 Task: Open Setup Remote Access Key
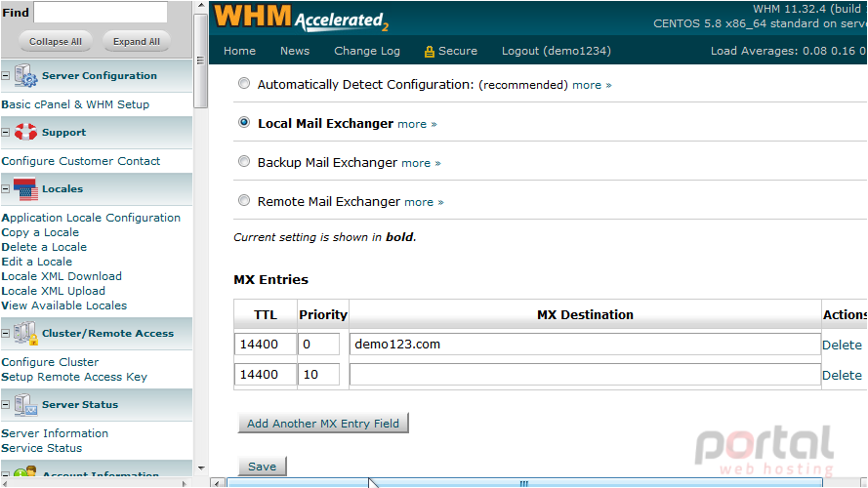(x=74, y=377)
